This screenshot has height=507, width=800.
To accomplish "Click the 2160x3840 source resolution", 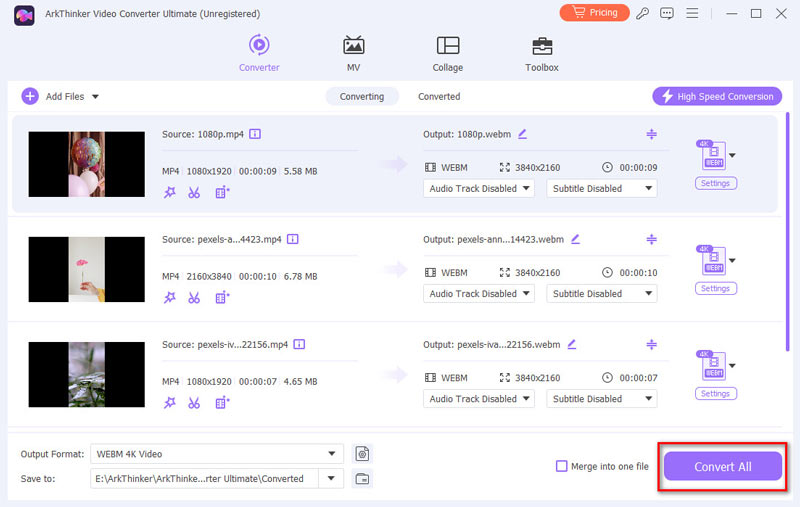I will 209,276.
